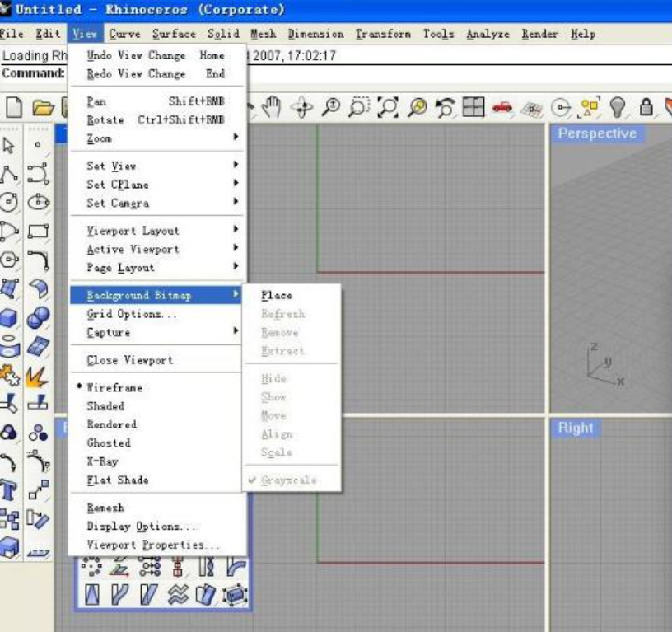Select the Text object tool icon
The width and height of the screenshot is (672, 632).
click(11, 490)
